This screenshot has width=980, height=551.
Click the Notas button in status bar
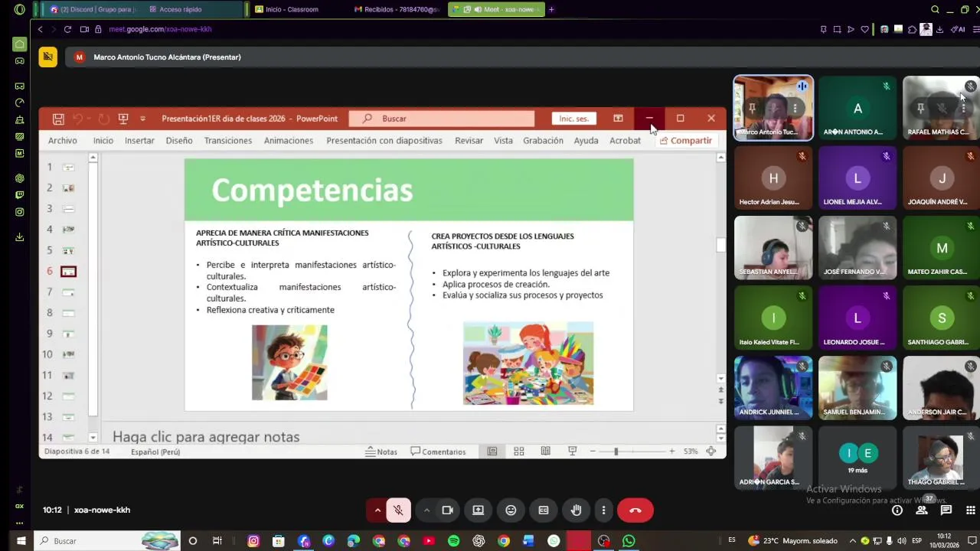point(381,452)
